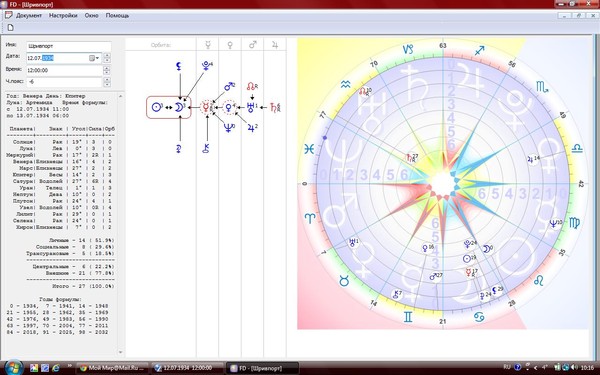Screen dimensions: 600x375
Task: Decrease the time with spinner down arrow
Action: point(107,73)
